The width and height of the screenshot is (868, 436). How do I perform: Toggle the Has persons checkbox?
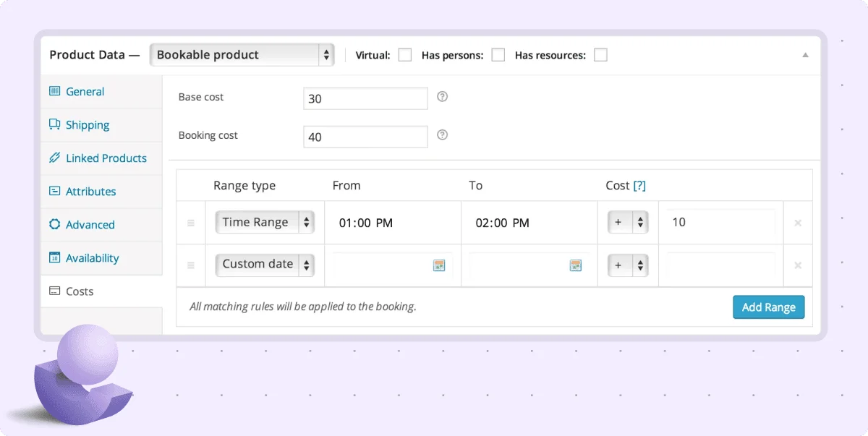coord(498,55)
